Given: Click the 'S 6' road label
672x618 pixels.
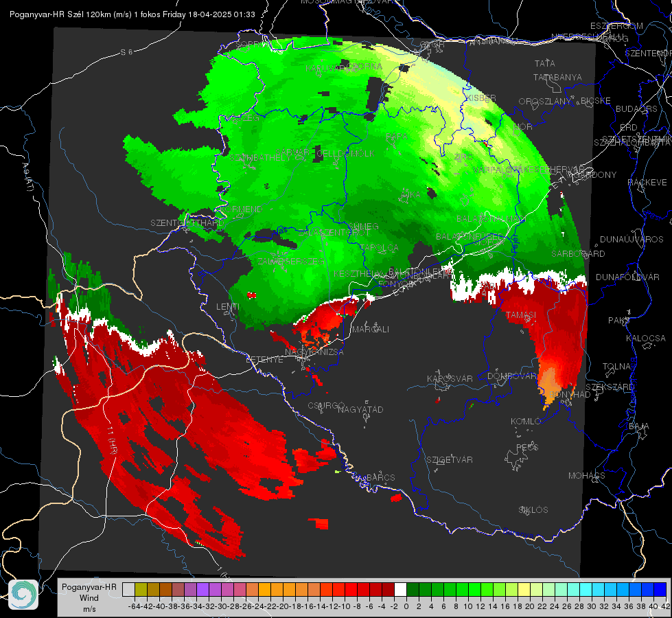Looking at the screenshot, I should click(127, 52).
